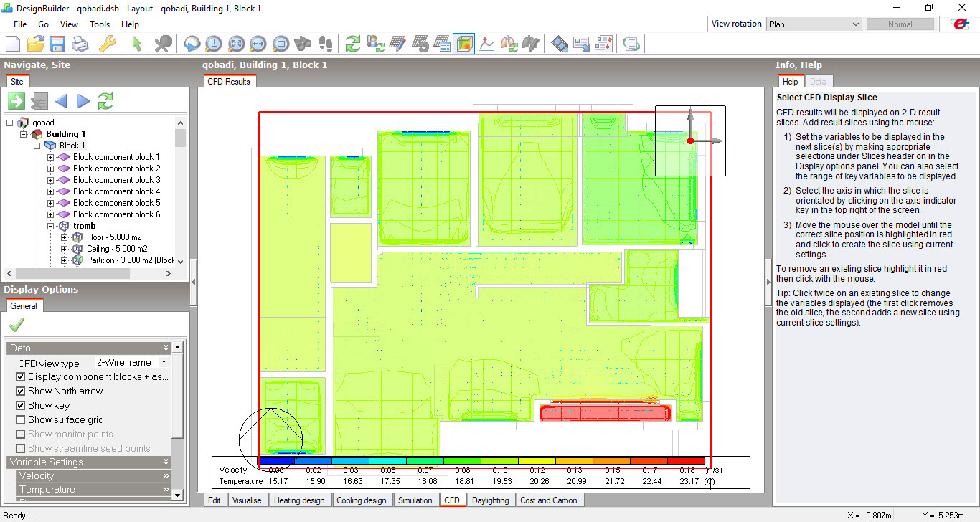This screenshot has height=522, width=980.
Task: Click the red dot on the axis indicator
Action: click(x=690, y=141)
